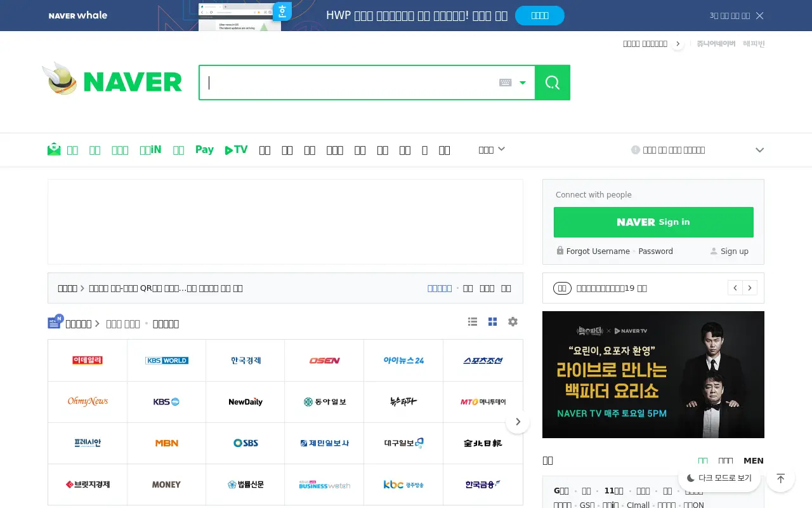Close the top Whale banner with X
The image size is (812, 508).
coord(759,15)
